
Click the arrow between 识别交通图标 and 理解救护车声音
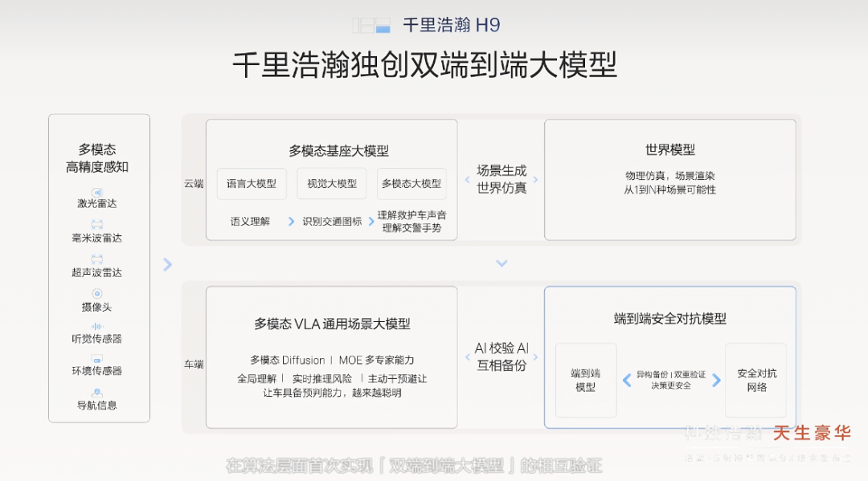(371, 222)
